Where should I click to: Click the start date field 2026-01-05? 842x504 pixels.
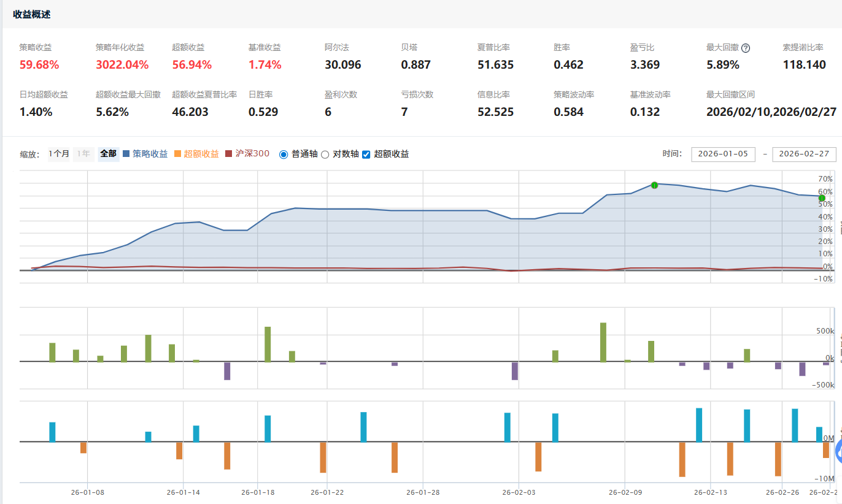click(x=724, y=154)
